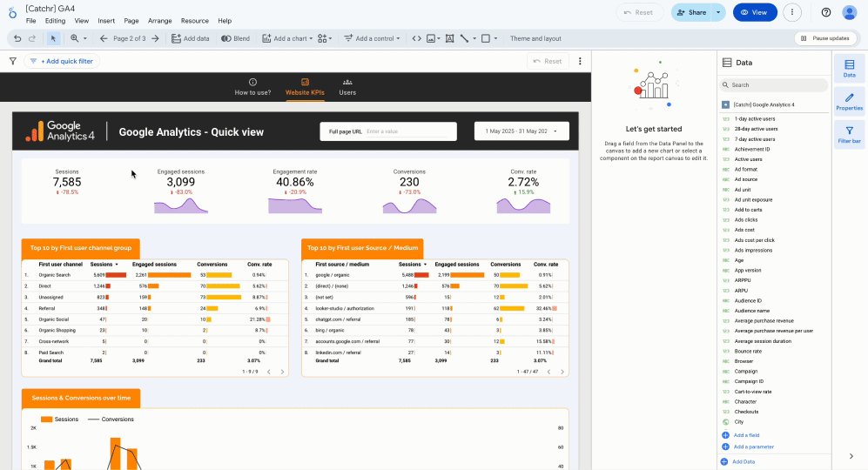This screenshot has height=470, width=868.
Task: Open the Users page tab
Action: (347, 87)
